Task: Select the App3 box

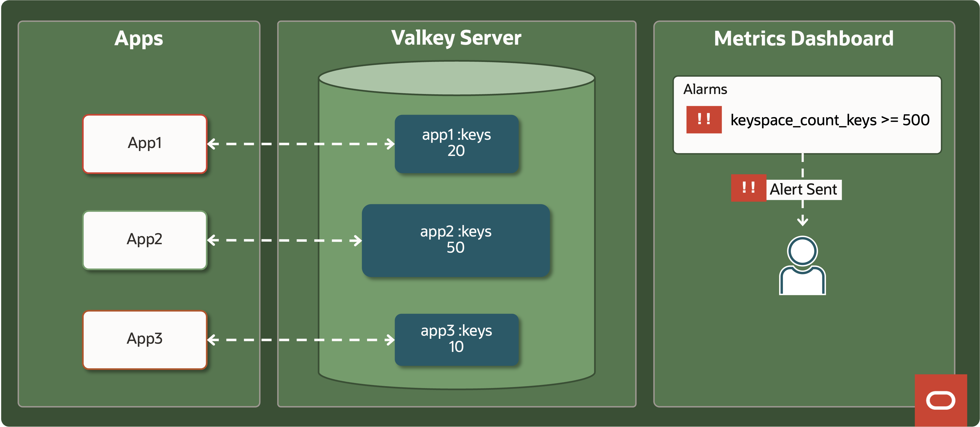Action: [144, 339]
